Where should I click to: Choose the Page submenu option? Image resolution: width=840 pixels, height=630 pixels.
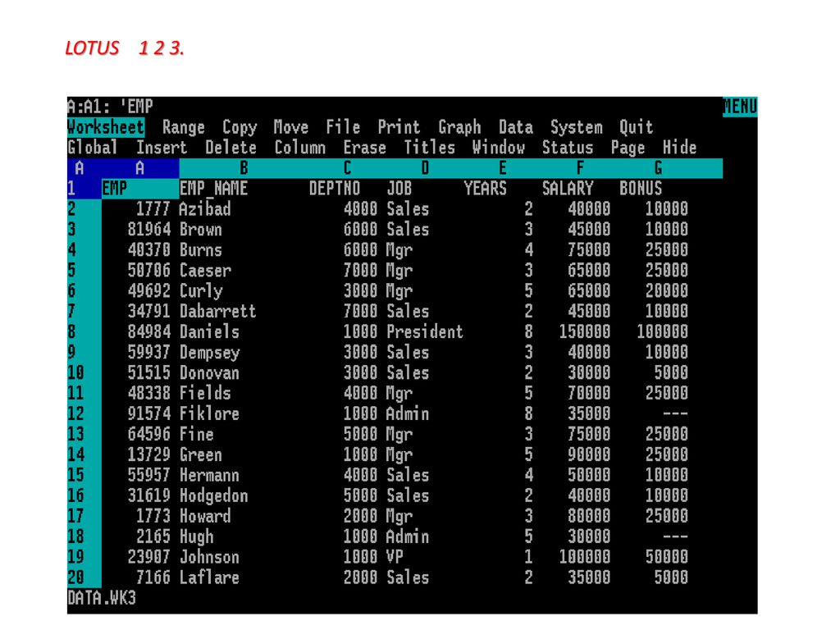[x=628, y=148]
